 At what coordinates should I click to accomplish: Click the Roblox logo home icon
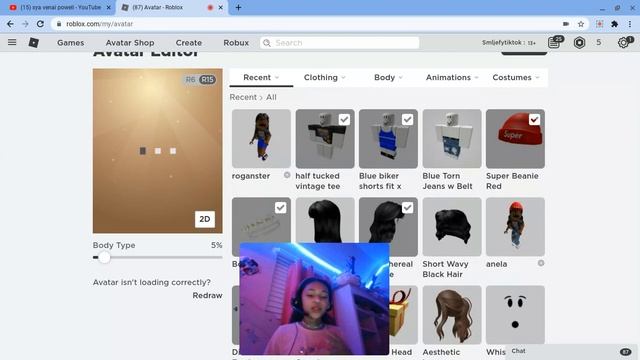(x=33, y=42)
